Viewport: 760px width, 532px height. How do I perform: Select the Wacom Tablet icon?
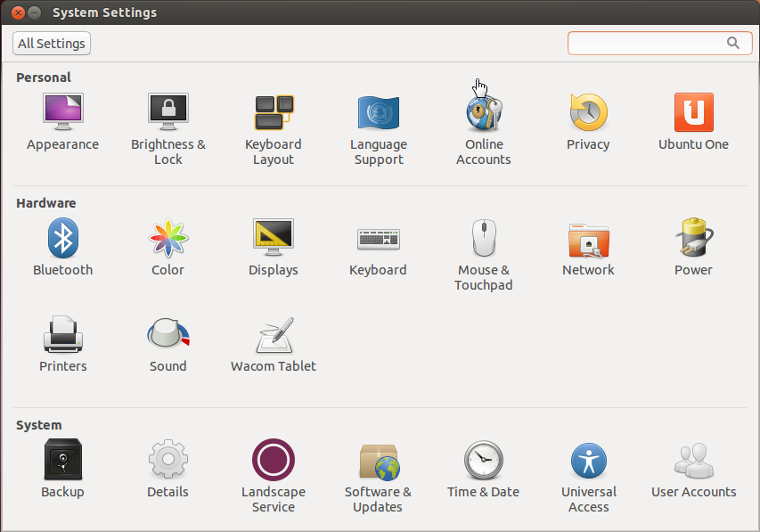(273, 335)
